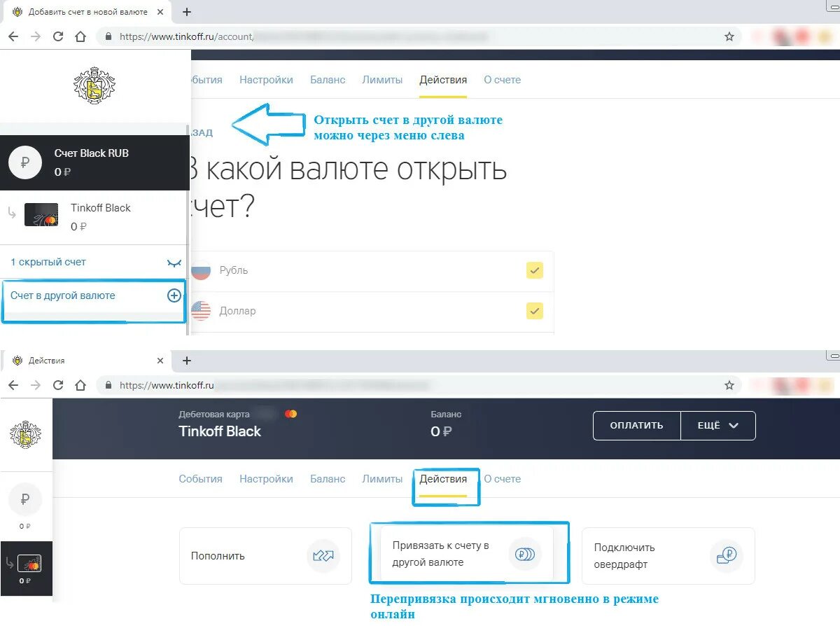This screenshot has height=626, width=840.
Task: Toggle the Доллар currency checkbox
Action: pyautogui.click(x=535, y=311)
